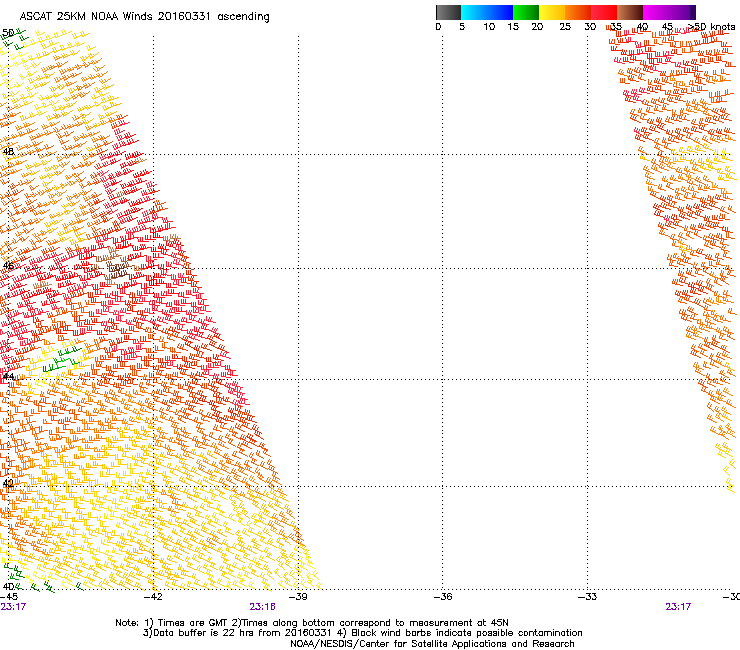This screenshot has height=650, width=740.
Task: Click the latitude label '46'
Action: tap(8, 266)
